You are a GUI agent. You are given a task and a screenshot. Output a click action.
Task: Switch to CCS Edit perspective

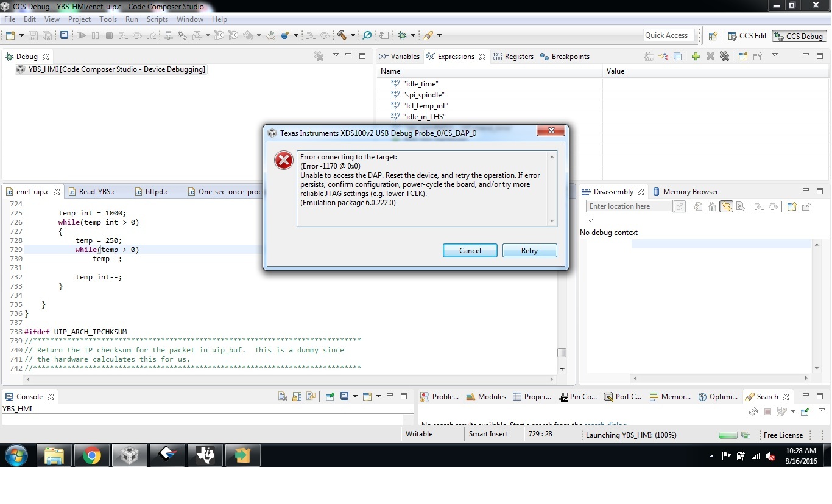(x=747, y=36)
